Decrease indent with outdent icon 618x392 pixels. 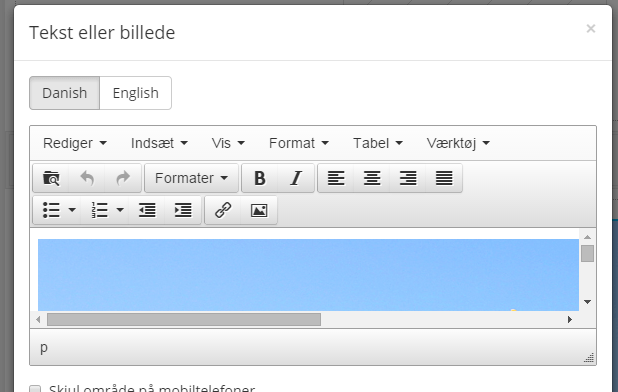[x=147, y=210]
